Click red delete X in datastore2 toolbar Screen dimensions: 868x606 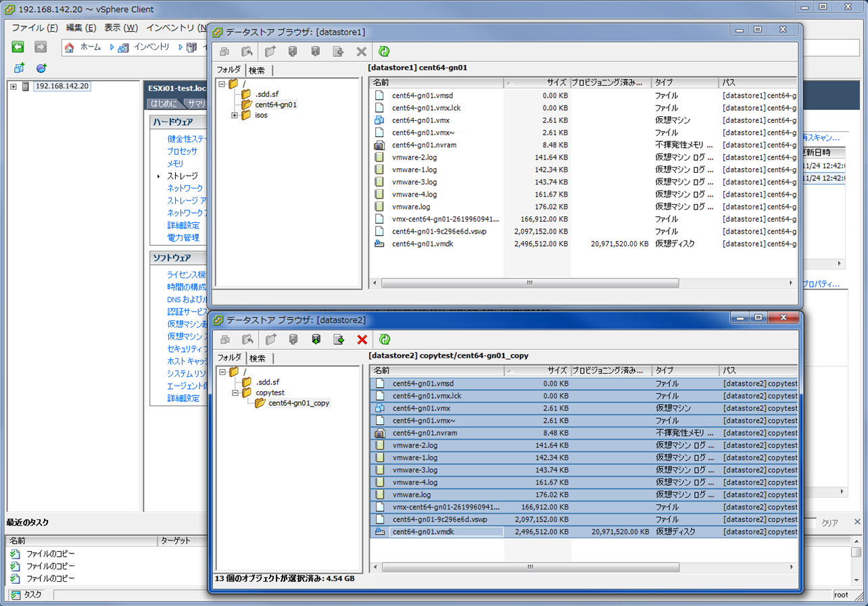point(362,340)
